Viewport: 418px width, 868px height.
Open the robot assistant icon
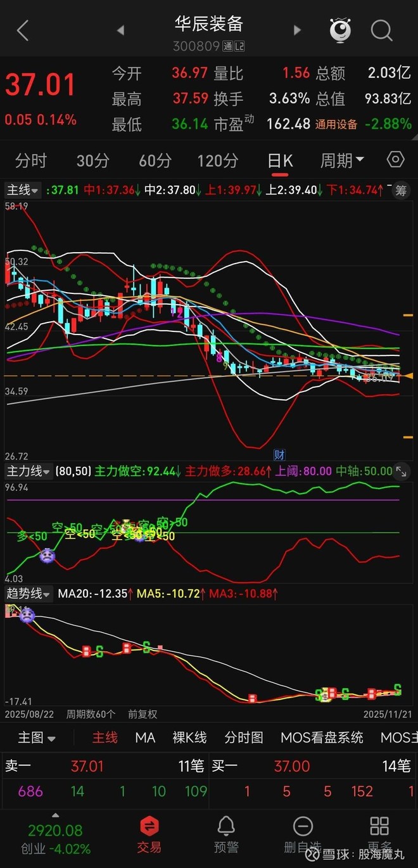tap(340, 30)
